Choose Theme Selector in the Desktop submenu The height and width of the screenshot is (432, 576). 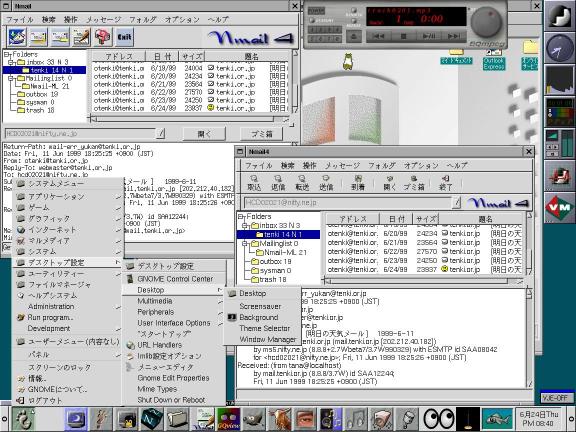pos(264,328)
